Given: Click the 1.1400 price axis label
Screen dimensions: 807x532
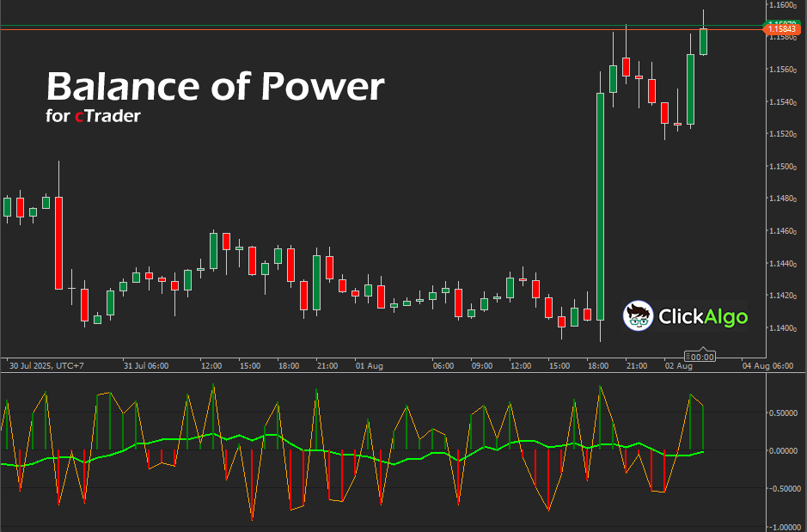Looking at the screenshot, I should pyautogui.click(x=782, y=327).
